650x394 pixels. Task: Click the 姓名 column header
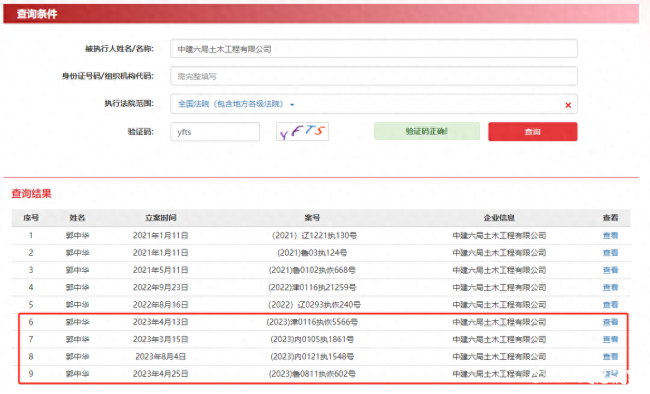click(x=77, y=218)
